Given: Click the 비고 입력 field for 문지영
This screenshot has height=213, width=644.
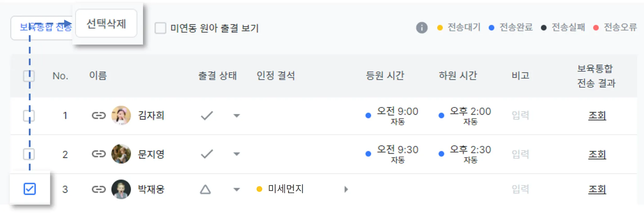Looking at the screenshot, I should (x=520, y=154).
